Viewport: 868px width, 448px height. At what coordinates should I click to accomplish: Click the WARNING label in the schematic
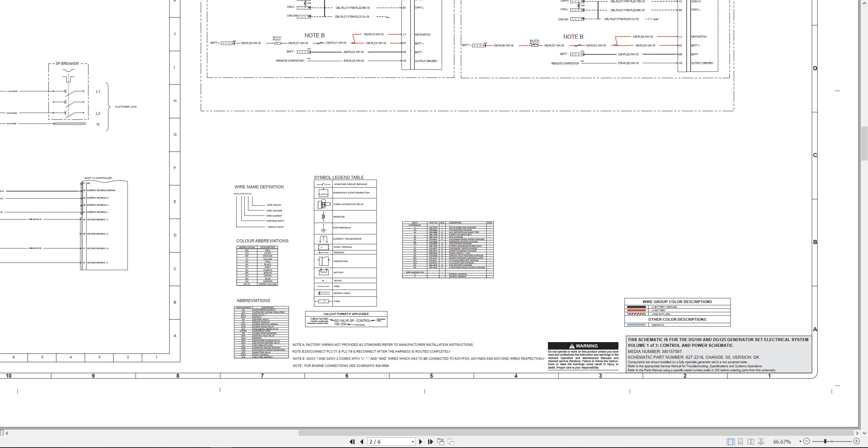coord(583,346)
